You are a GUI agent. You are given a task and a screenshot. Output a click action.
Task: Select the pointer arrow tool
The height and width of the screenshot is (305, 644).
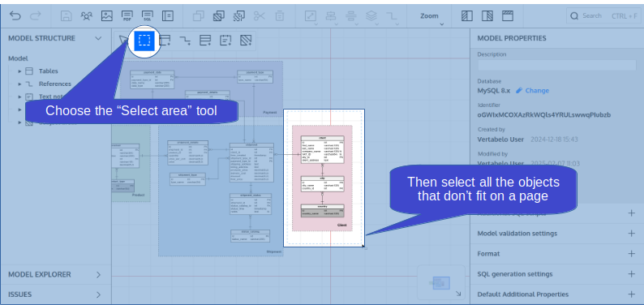click(123, 41)
